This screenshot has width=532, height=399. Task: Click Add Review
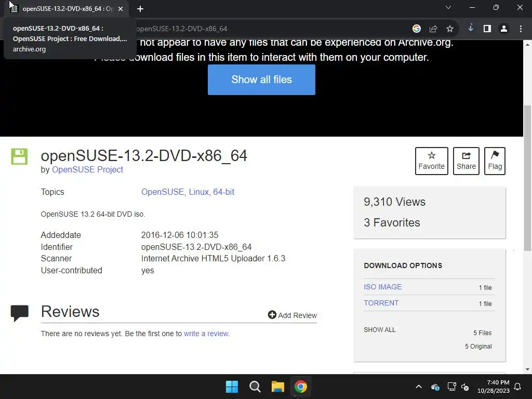coord(292,315)
